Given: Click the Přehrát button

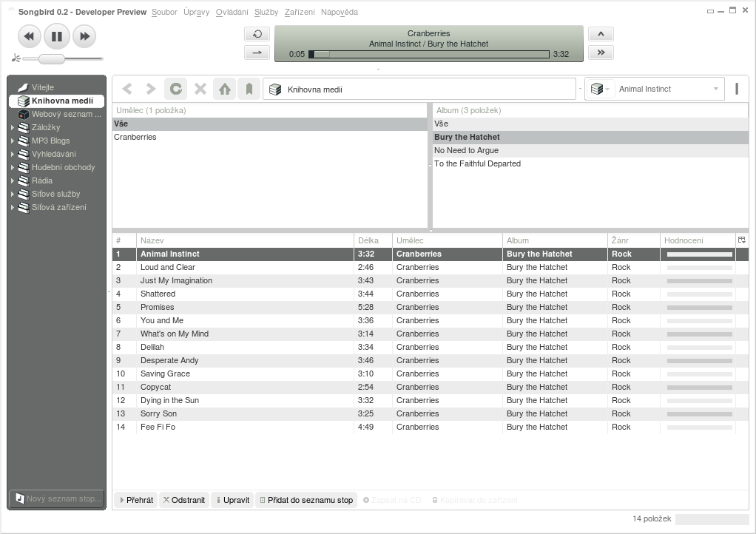Looking at the screenshot, I should coord(136,500).
